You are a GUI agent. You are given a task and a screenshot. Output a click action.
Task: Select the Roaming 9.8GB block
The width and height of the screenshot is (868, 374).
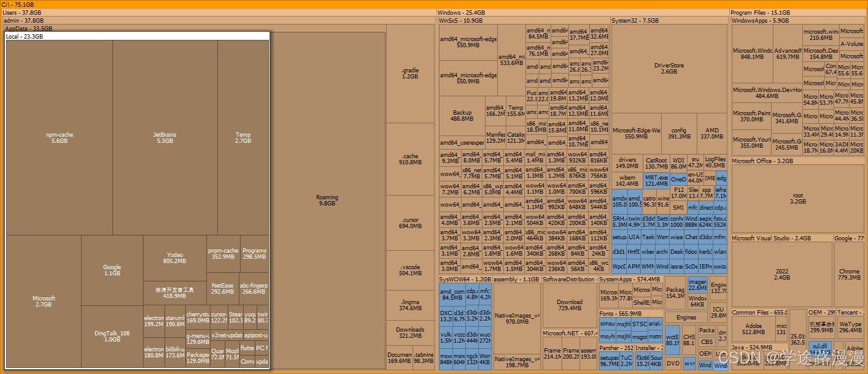pos(327,200)
